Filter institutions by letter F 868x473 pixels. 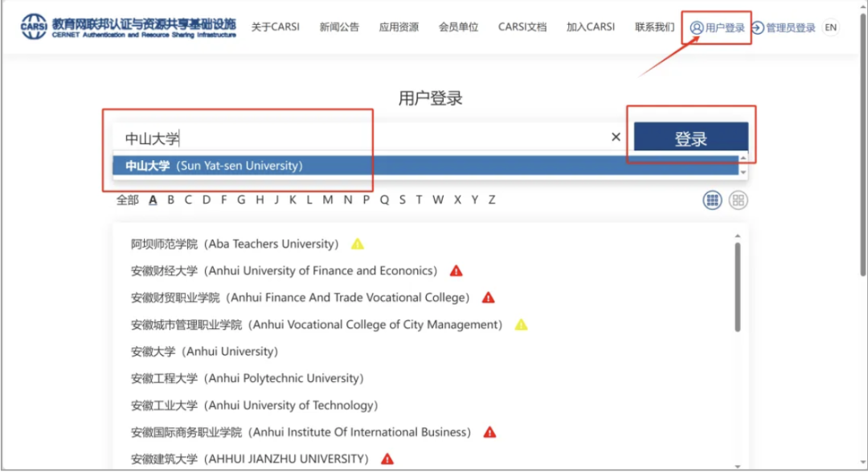click(223, 200)
